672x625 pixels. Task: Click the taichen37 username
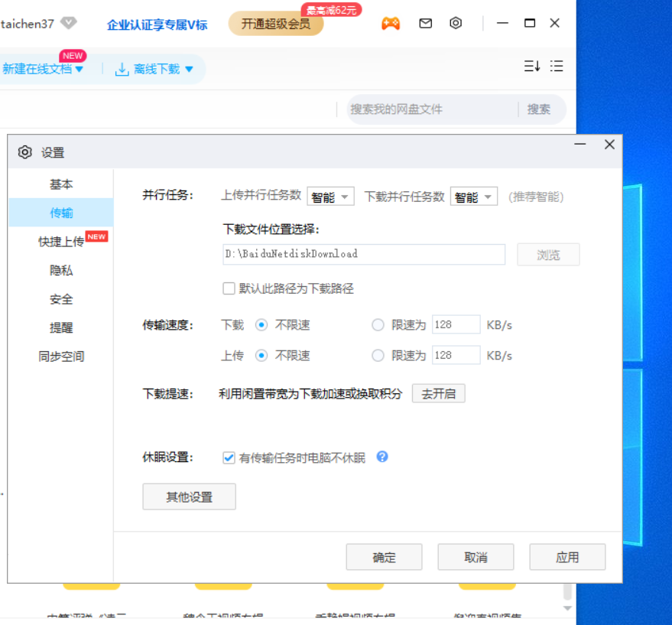tap(27, 24)
